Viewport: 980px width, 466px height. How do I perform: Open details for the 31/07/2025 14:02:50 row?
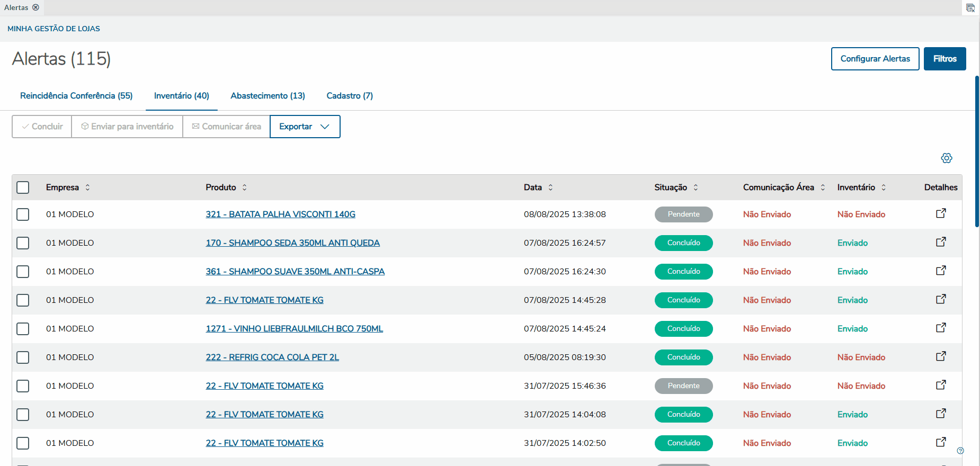pos(941,442)
